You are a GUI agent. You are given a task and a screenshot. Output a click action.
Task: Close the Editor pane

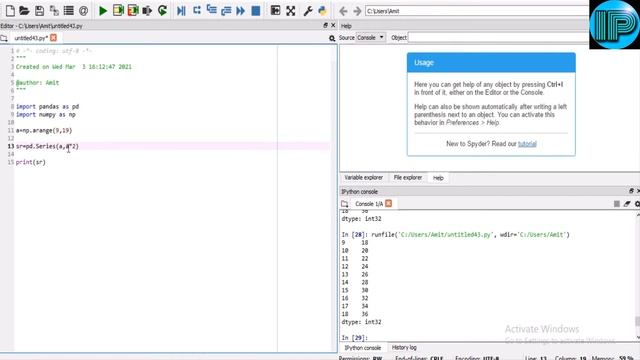point(333,25)
